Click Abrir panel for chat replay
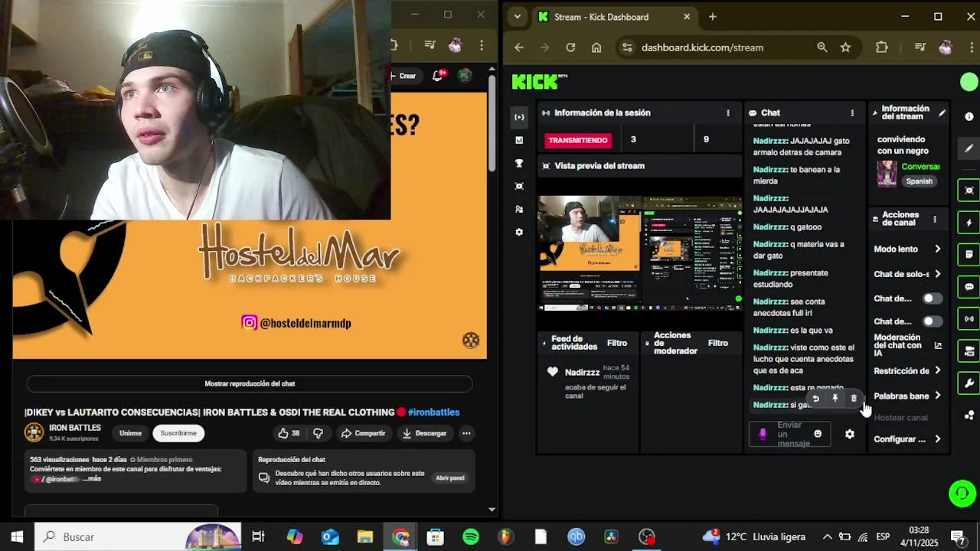The height and width of the screenshot is (551, 980). tap(450, 478)
